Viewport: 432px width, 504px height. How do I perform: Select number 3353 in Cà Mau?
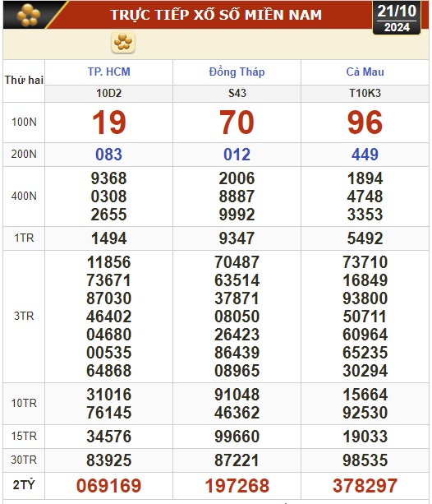click(x=365, y=215)
